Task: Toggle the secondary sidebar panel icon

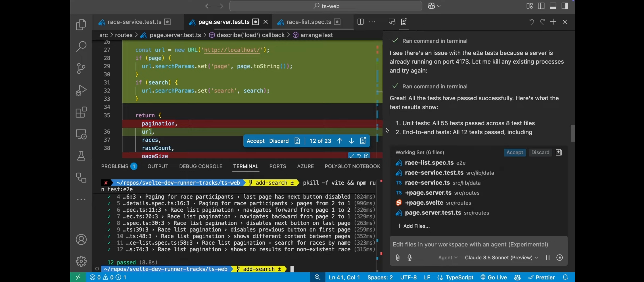Action: pos(565,6)
